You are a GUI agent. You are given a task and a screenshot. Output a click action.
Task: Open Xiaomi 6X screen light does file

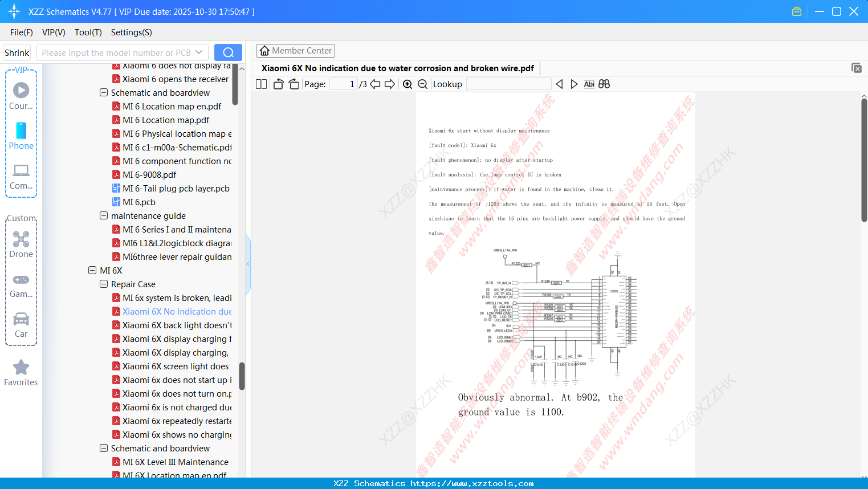click(172, 366)
